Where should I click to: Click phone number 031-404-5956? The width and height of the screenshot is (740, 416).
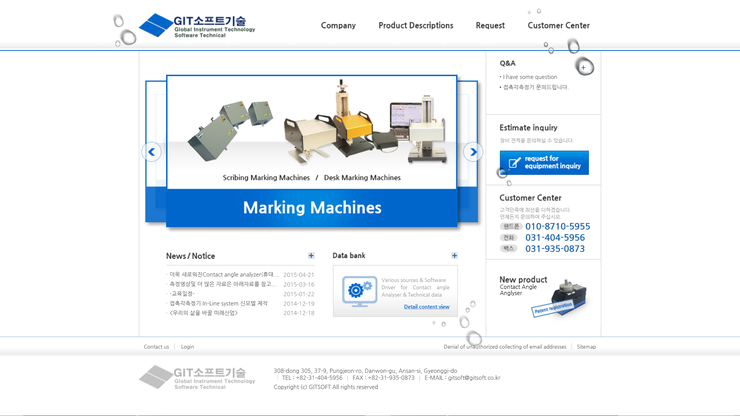point(555,238)
